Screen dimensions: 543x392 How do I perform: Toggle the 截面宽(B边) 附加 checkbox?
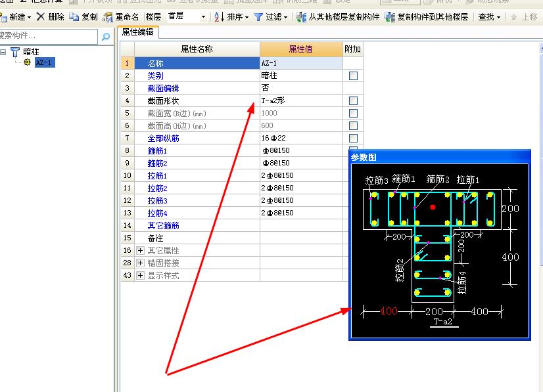353,113
